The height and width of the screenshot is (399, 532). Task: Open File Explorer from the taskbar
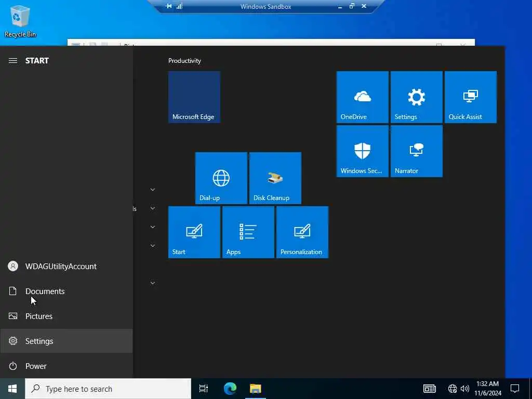(256, 389)
